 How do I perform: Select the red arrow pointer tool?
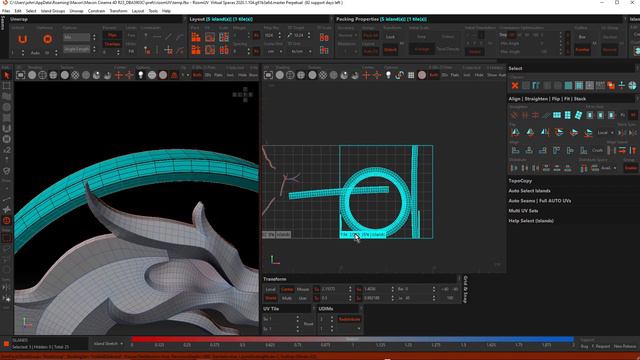[6, 75]
